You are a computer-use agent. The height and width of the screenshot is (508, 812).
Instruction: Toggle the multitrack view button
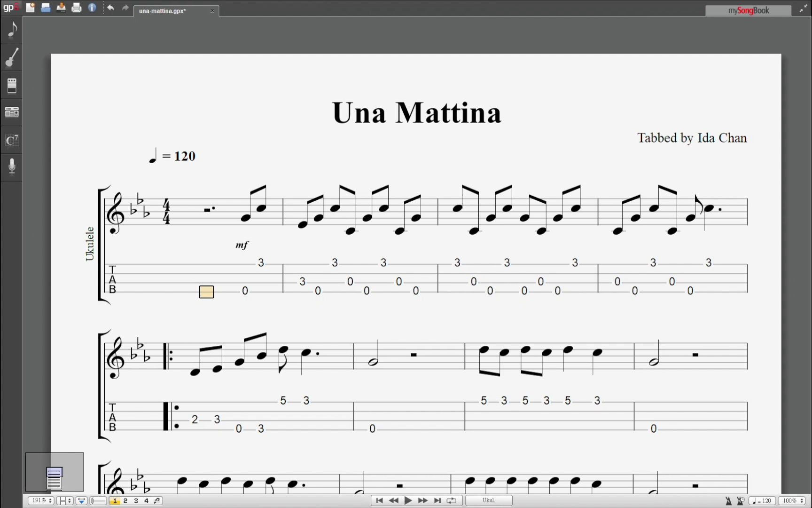pyautogui.click(x=81, y=500)
